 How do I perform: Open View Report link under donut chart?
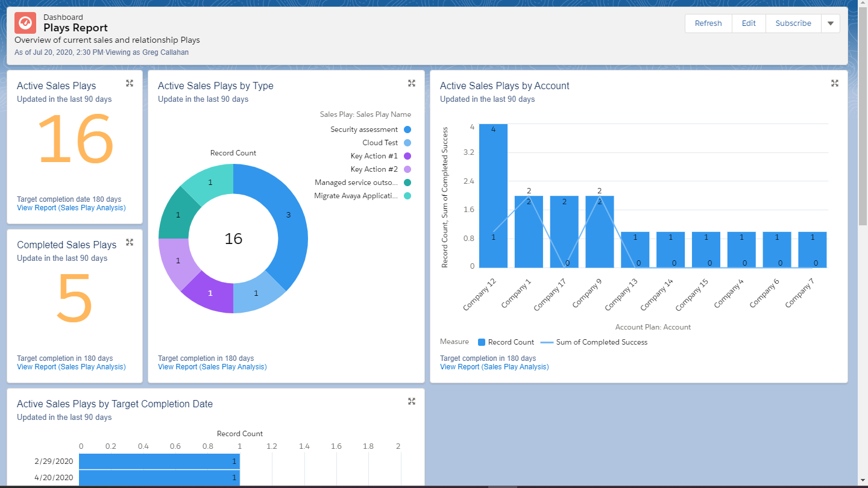click(212, 367)
